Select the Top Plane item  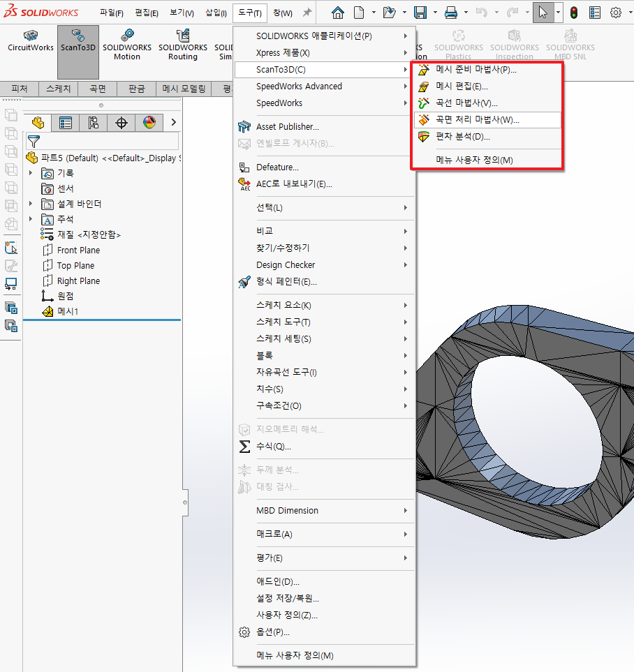click(68, 266)
